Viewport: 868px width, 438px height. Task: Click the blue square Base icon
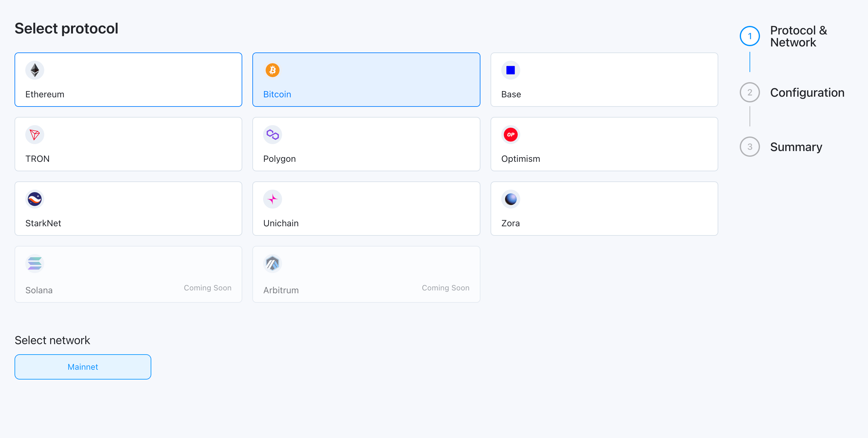pyautogui.click(x=510, y=70)
